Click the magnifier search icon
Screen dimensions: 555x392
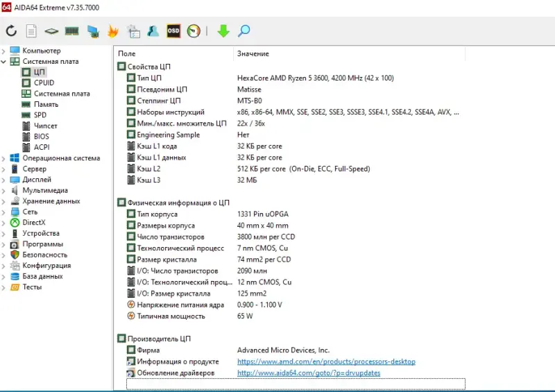coord(244,31)
